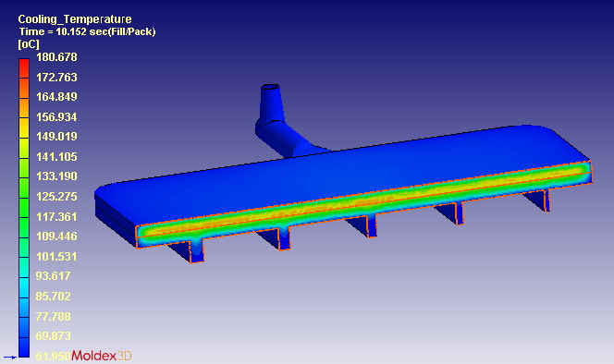This screenshot has height=364, width=614.
Task: Select the 61.958 minimum legend value
Action: coord(54,357)
